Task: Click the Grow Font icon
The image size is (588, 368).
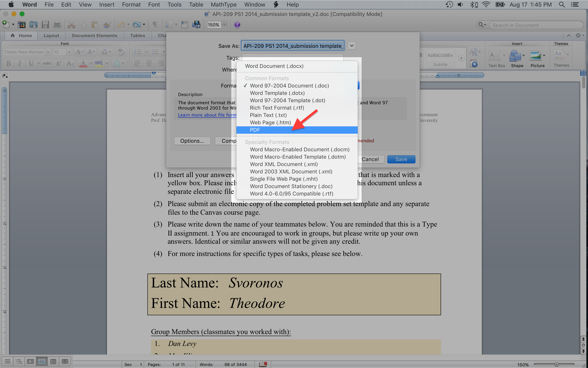Action: point(79,52)
